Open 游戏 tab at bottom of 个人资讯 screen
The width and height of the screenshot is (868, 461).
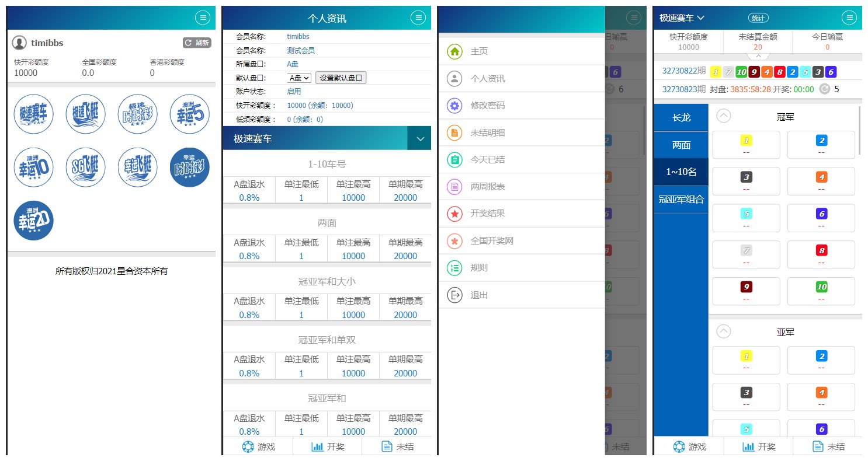pos(258,446)
